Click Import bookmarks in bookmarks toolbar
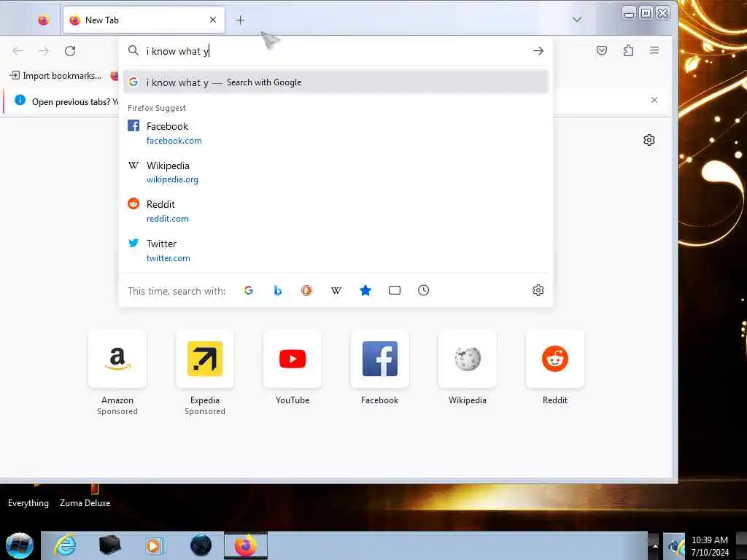The height and width of the screenshot is (560, 747). pos(55,76)
